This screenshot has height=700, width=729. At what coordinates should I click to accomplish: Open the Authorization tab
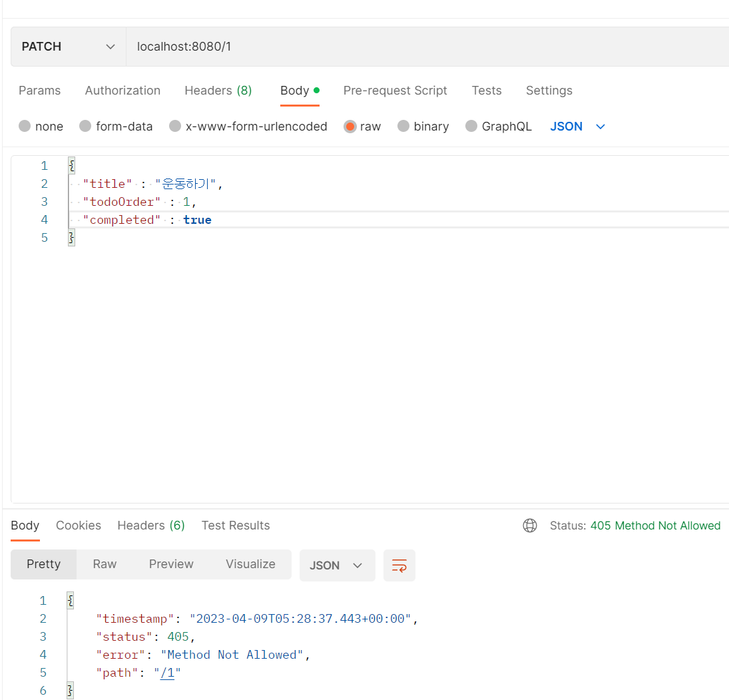pos(122,90)
